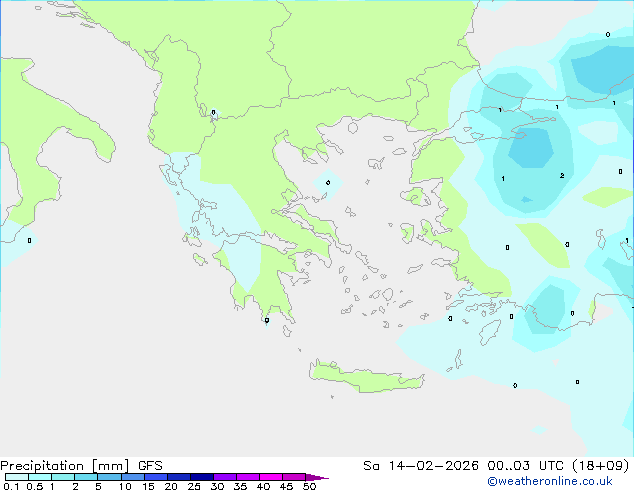Screen dimensions: 634x490
Task: Select the 5–10 mm blue legend swatch
Action: pyautogui.click(x=109, y=477)
